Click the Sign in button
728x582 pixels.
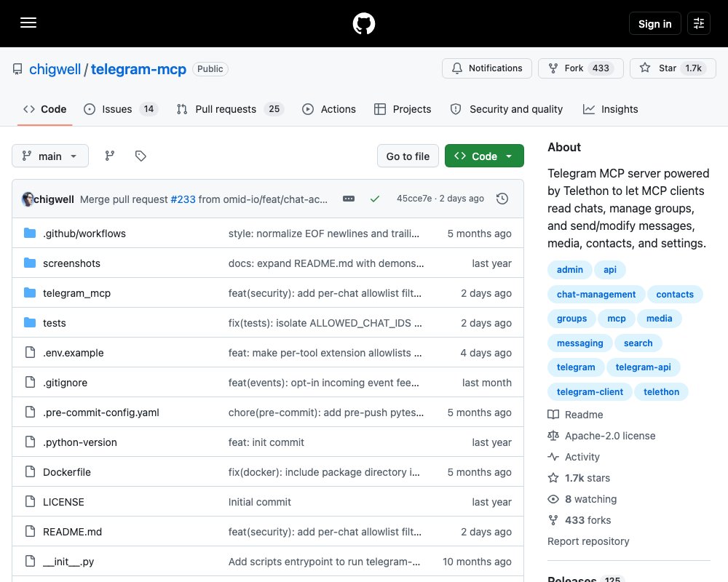(x=654, y=23)
